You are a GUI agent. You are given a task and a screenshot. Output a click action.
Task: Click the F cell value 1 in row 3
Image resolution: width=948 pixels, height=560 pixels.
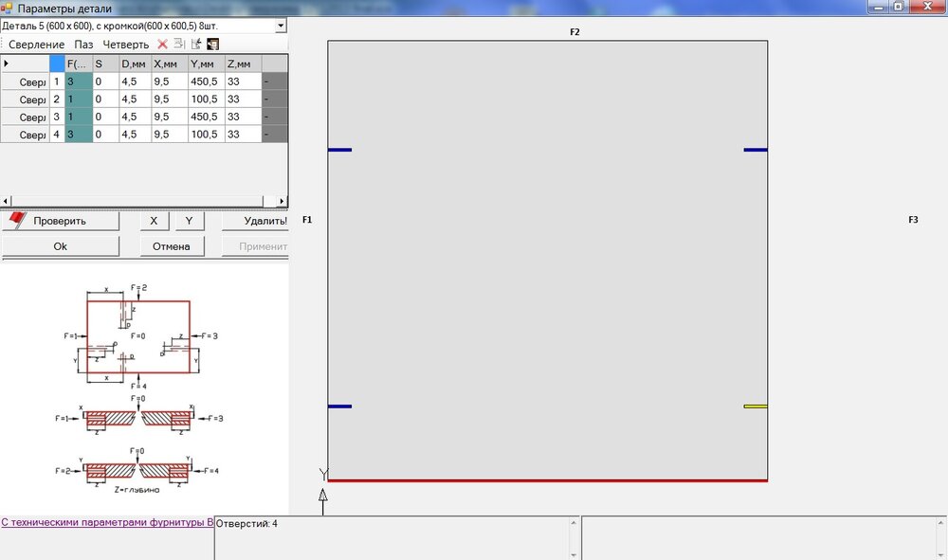(x=79, y=117)
